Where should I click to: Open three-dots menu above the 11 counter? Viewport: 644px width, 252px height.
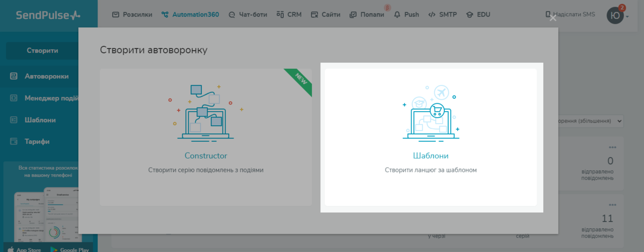point(613,205)
